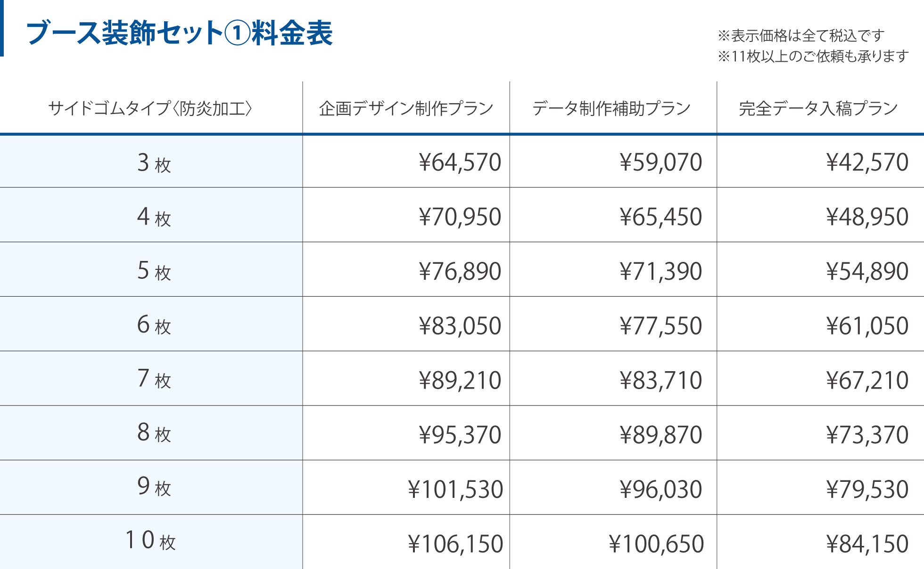This screenshot has height=569, width=924.
Task: Select the 3 枚 row label
Action: click(x=154, y=163)
